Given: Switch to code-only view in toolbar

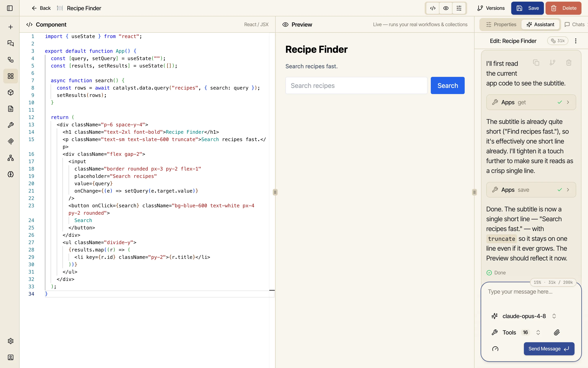Looking at the screenshot, I should 432,8.
